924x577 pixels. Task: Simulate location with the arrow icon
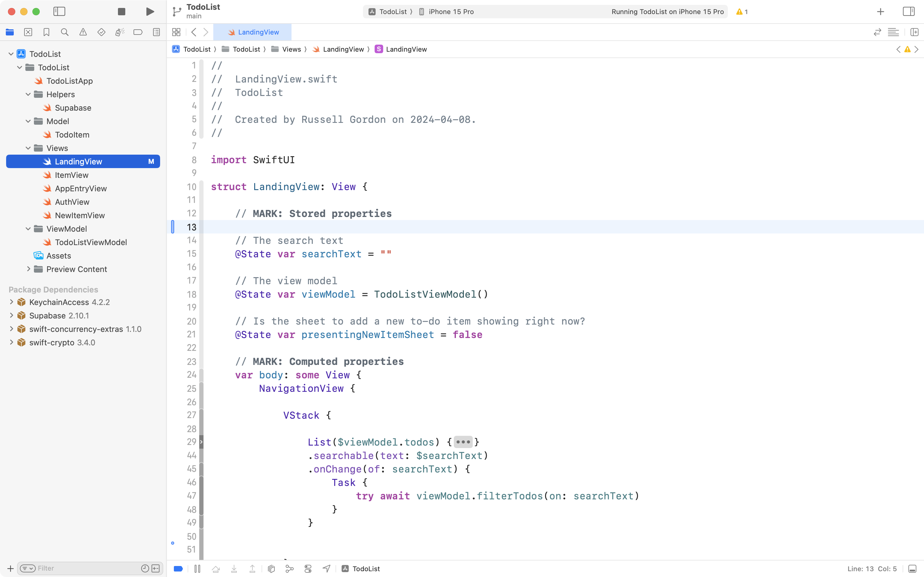pos(326,568)
